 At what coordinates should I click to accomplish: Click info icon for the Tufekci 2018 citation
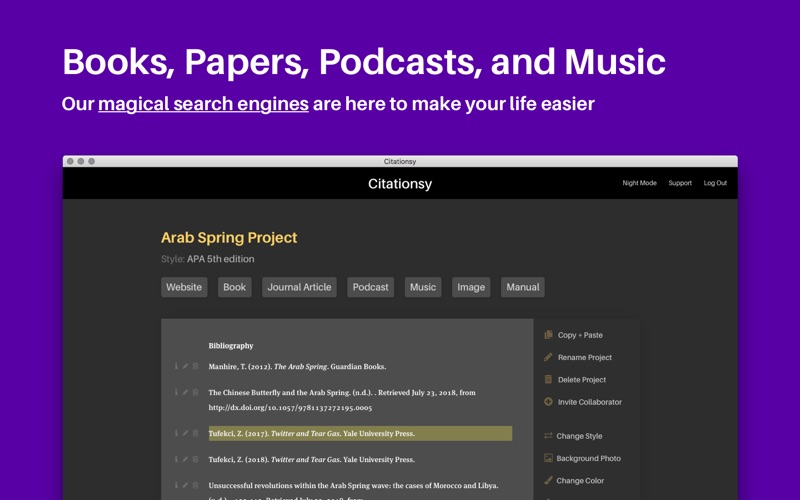coord(176,459)
